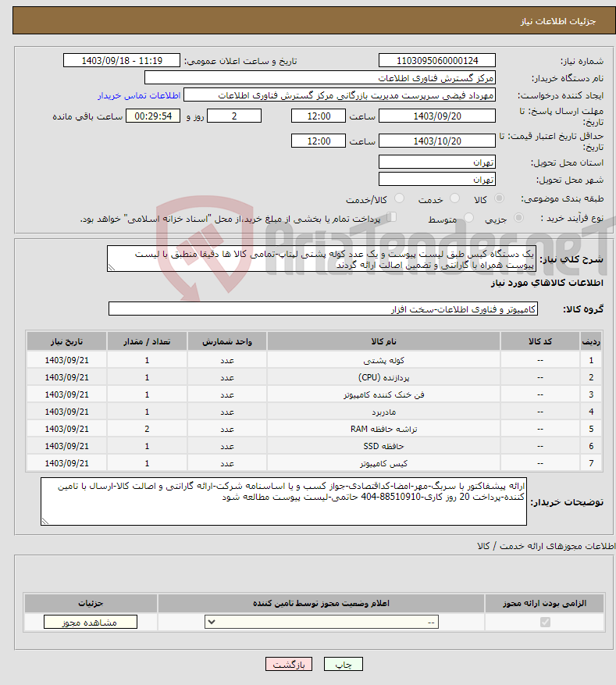Click the delivery city field تهران
Viewport: 616px width, 685px height.
[x=437, y=179]
